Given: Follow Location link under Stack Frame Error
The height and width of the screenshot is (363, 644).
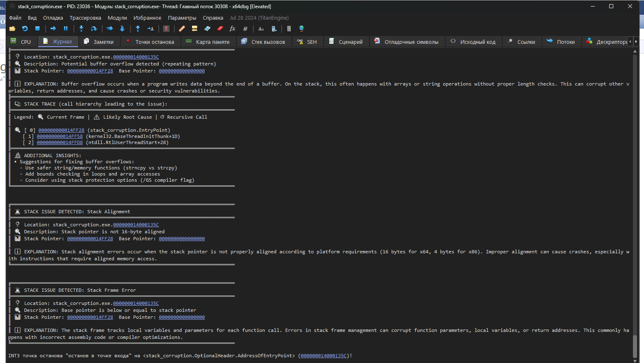Looking at the screenshot, I should click(x=136, y=303).
